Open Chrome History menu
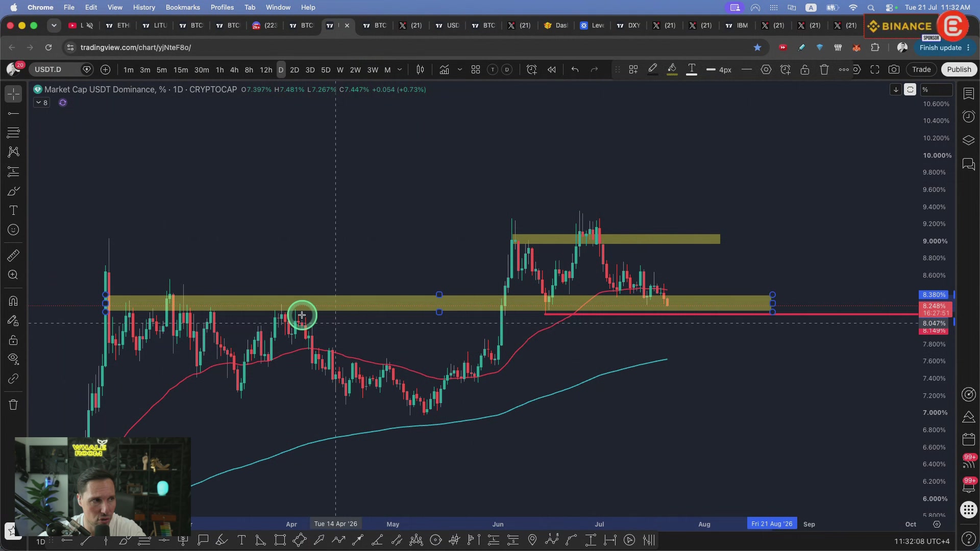Screen dimensions: 980x551 tap(144, 7)
